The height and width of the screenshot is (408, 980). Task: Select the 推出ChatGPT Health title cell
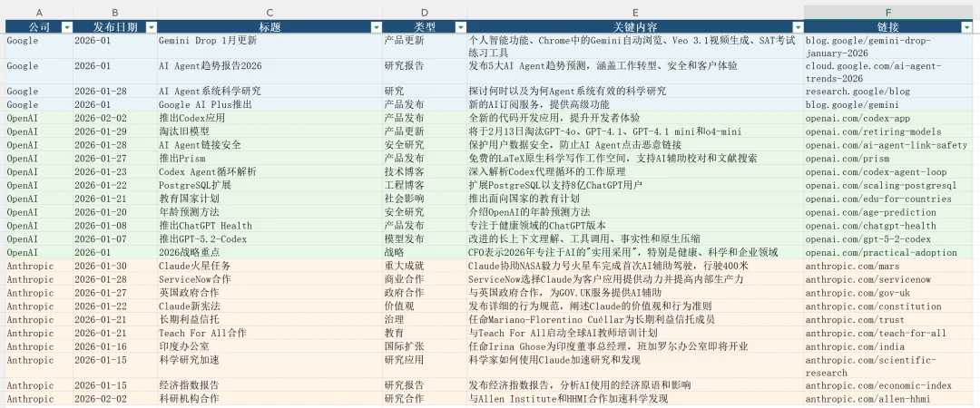click(205, 226)
